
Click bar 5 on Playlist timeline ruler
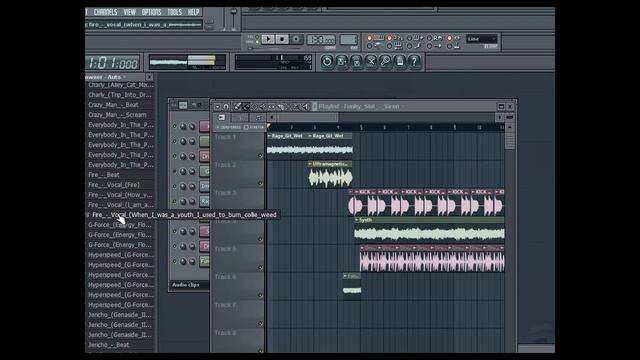click(x=361, y=128)
